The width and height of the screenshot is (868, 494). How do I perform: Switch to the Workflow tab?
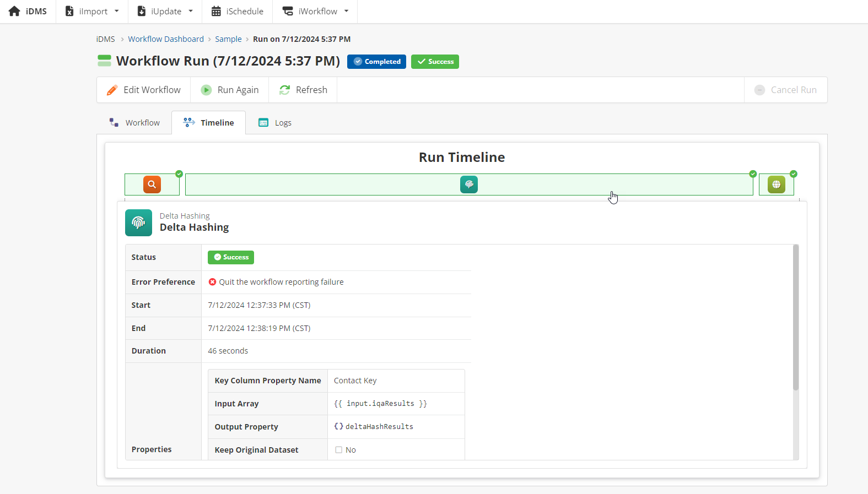[135, 123]
